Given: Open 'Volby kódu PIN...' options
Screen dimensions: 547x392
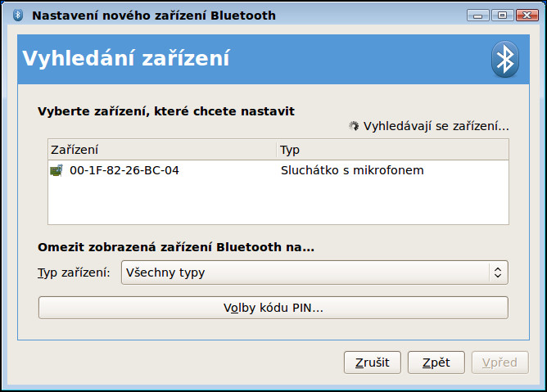Looking at the screenshot, I should click(x=273, y=308).
